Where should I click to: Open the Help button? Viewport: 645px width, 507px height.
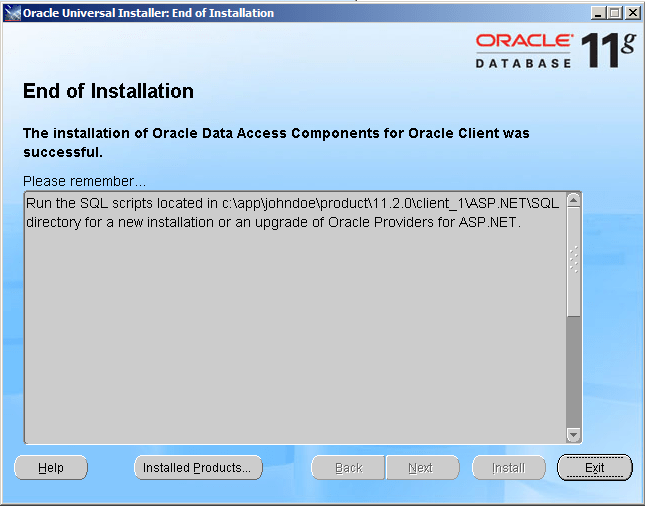51,468
